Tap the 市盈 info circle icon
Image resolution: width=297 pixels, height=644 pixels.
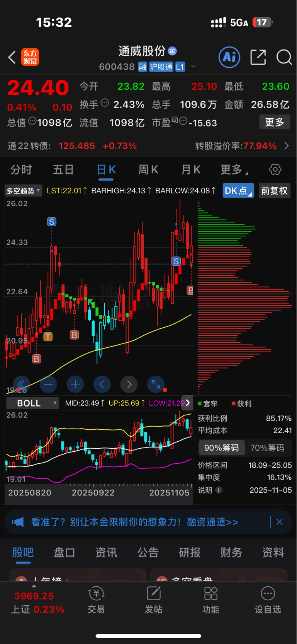tap(183, 121)
